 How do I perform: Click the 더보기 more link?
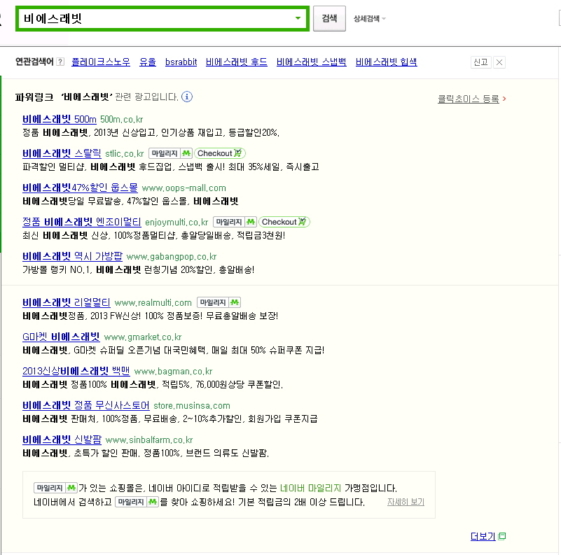pos(483,536)
